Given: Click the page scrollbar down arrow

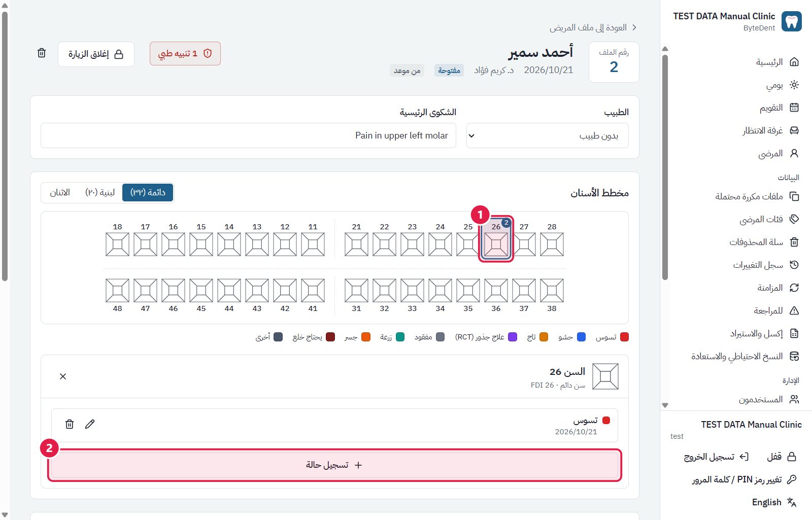Looking at the screenshot, I should pos(5,515).
